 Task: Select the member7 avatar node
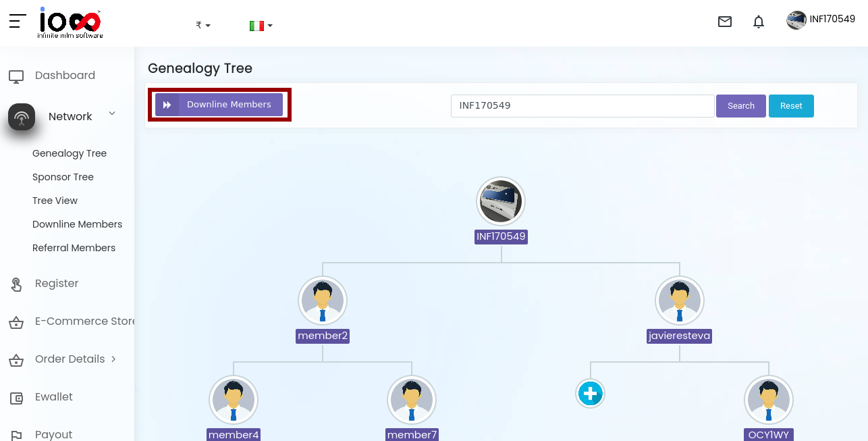pyautogui.click(x=412, y=400)
